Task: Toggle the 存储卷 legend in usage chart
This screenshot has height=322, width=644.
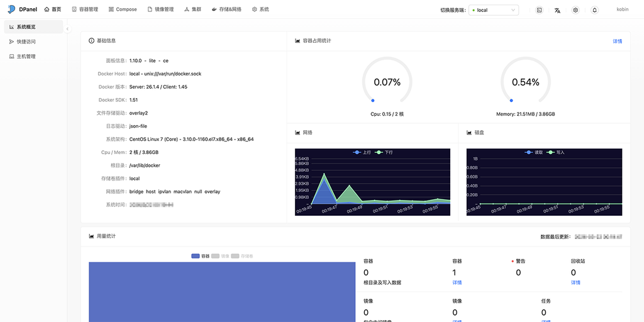Action: pos(242,256)
